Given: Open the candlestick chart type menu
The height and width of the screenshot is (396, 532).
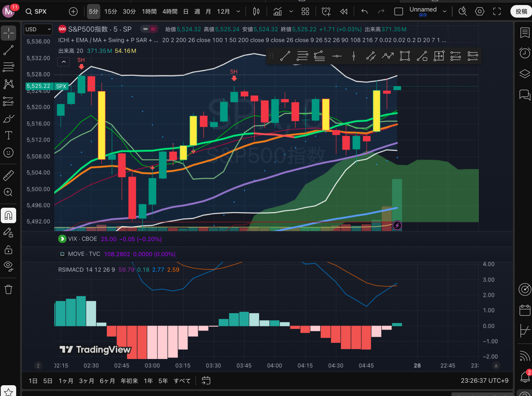Looking at the screenshot, I should point(256,11).
